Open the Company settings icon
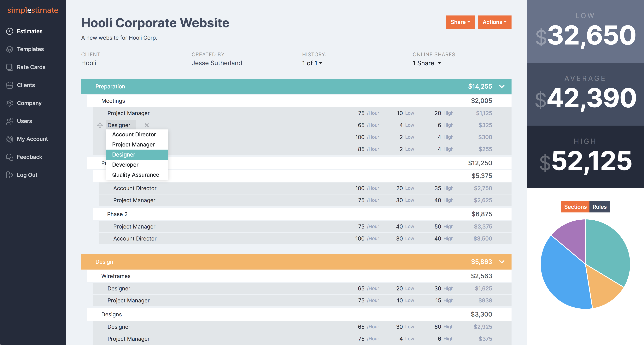The image size is (644, 345). tap(9, 103)
